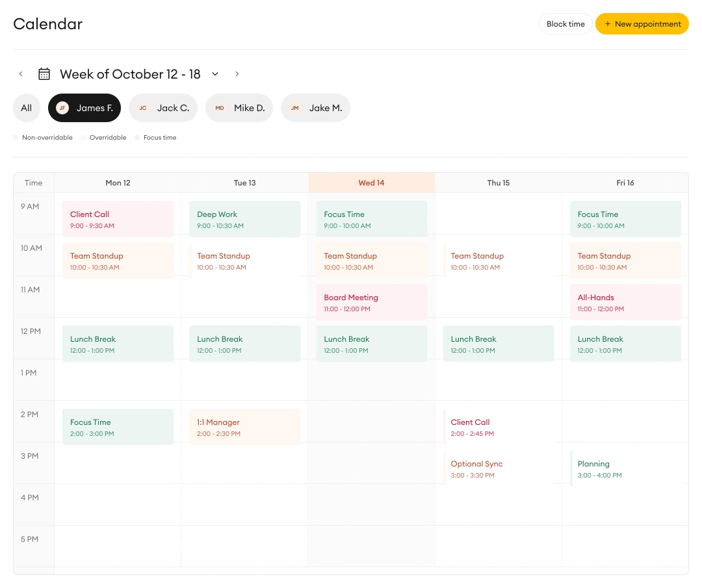Select James F. staff filter
702x588 pixels.
click(84, 108)
